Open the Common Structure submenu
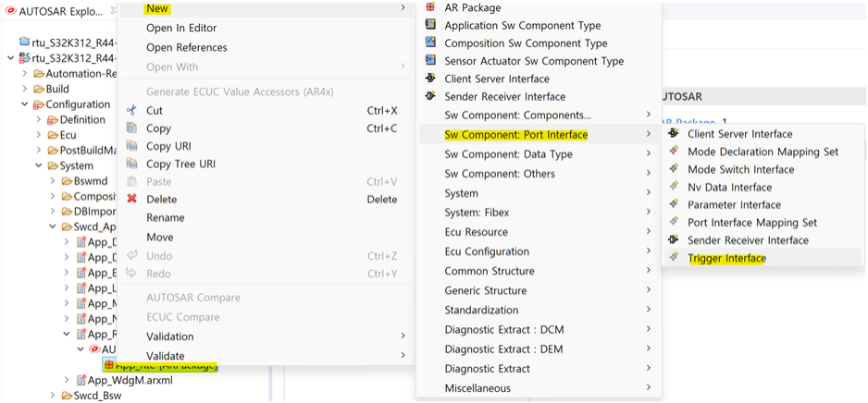 click(x=539, y=271)
